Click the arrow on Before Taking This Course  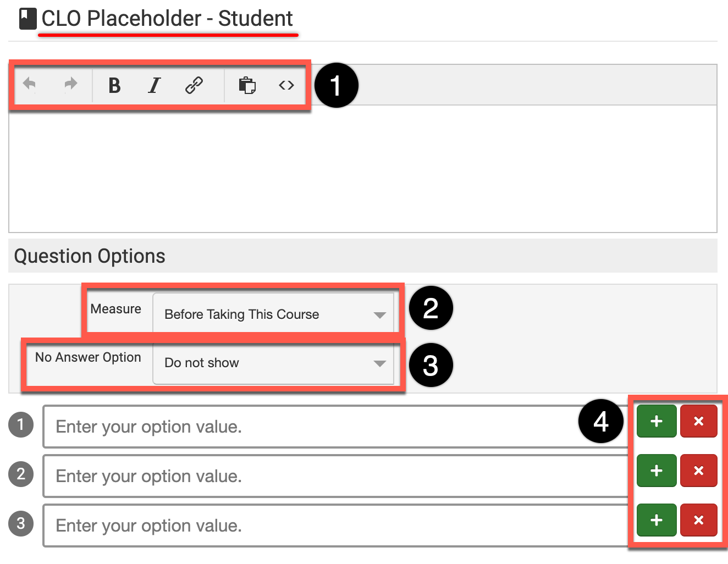click(x=379, y=315)
